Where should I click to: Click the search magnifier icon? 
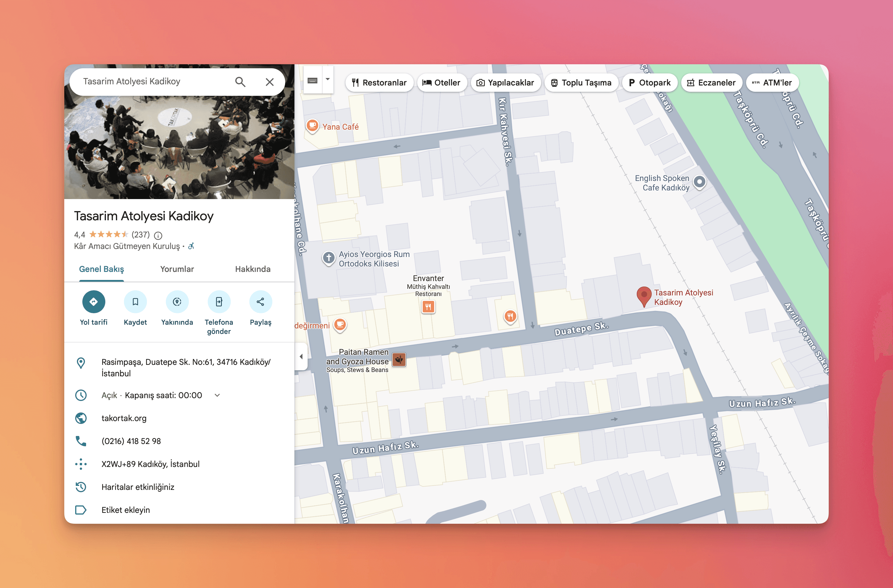coord(240,82)
